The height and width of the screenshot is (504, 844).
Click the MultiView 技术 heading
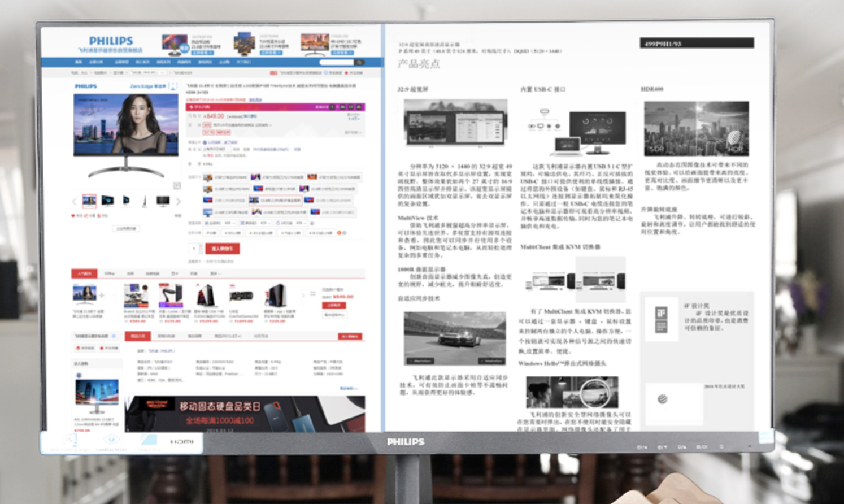point(417,218)
